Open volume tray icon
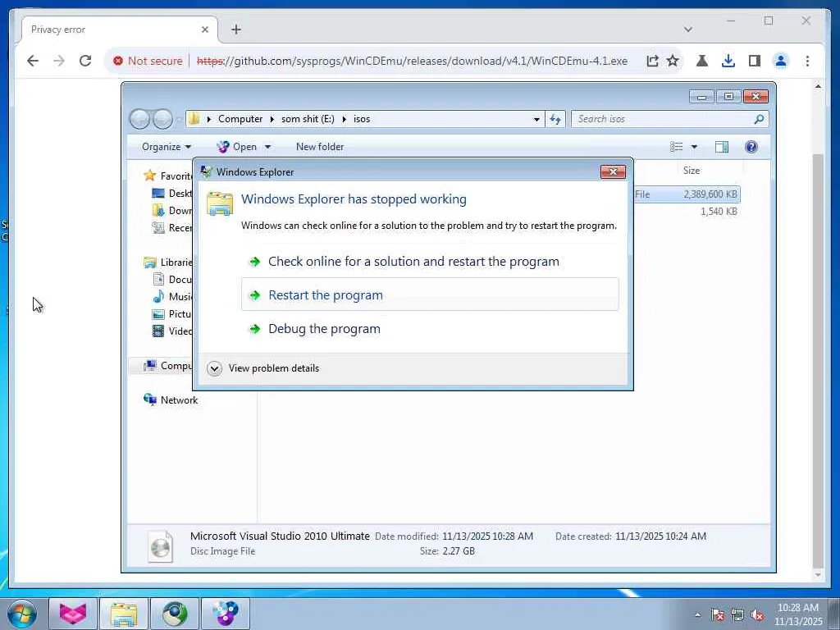The width and height of the screenshot is (840, 630). (757, 615)
